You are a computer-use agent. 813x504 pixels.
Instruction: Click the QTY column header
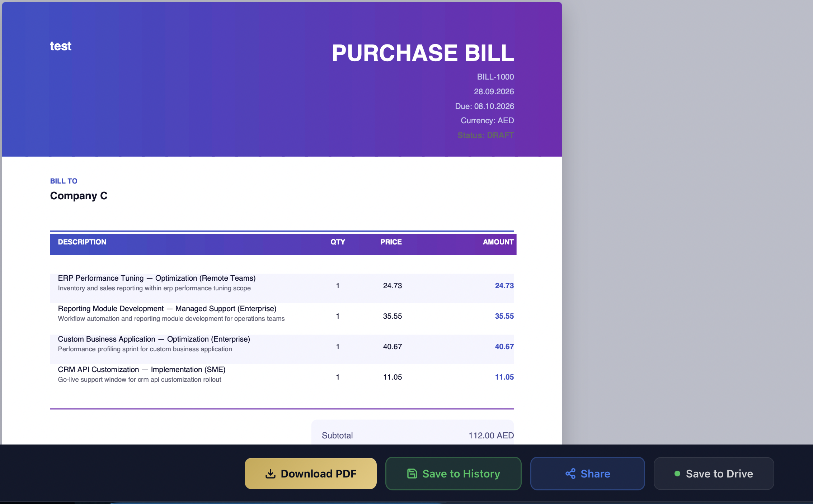coord(338,242)
